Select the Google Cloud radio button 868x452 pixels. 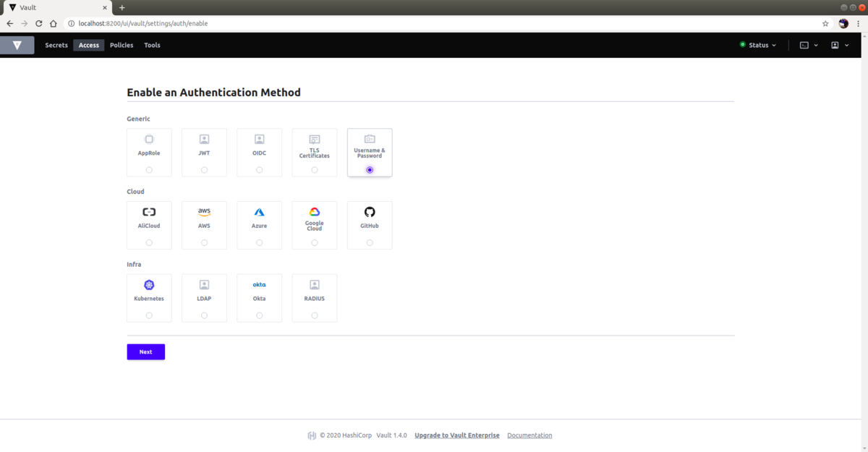tap(315, 243)
